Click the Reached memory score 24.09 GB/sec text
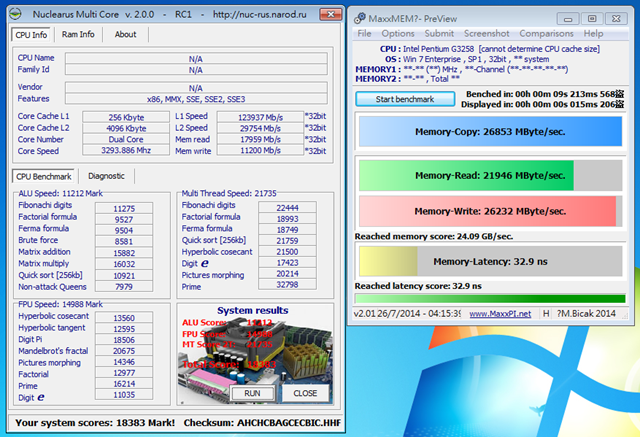Viewport: 640px width, 437px height. pos(433,236)
